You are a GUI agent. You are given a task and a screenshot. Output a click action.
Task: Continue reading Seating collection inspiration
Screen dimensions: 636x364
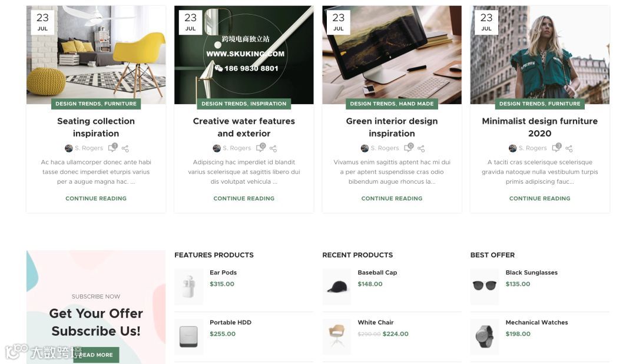coord(96,198)
